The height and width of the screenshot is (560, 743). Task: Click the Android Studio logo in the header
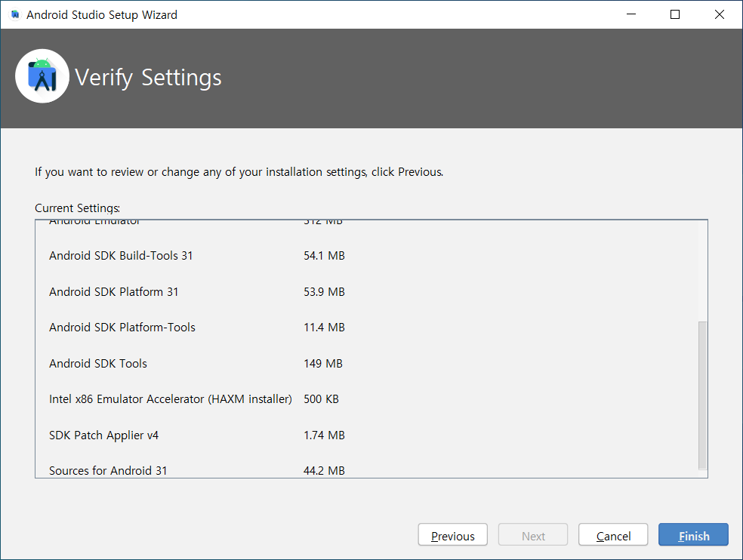[x=42, y=76]
